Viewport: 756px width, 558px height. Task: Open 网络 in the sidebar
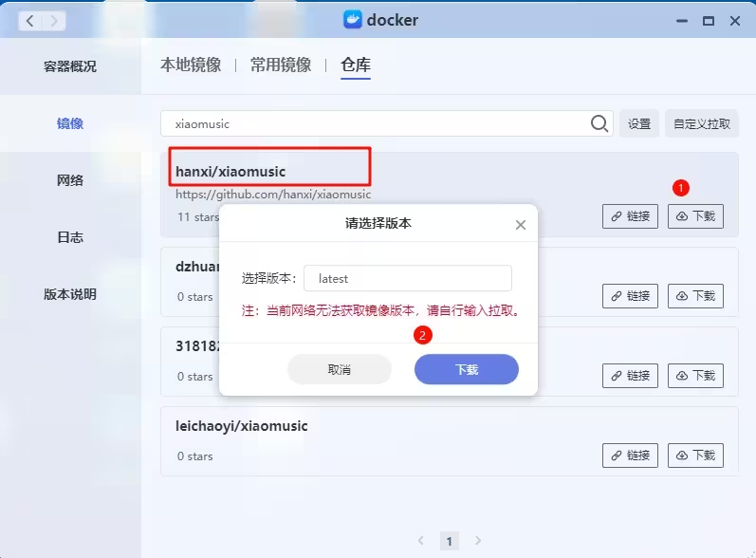pyautogui.click(x=70, y=180)
